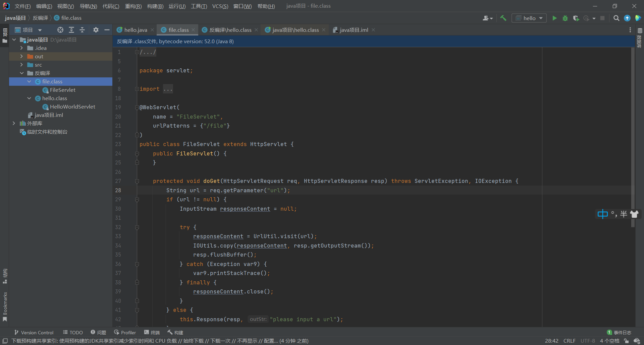Expand the .idea folder
The width and height of the screenshot is (644, 345).
(x=21, y=48)
